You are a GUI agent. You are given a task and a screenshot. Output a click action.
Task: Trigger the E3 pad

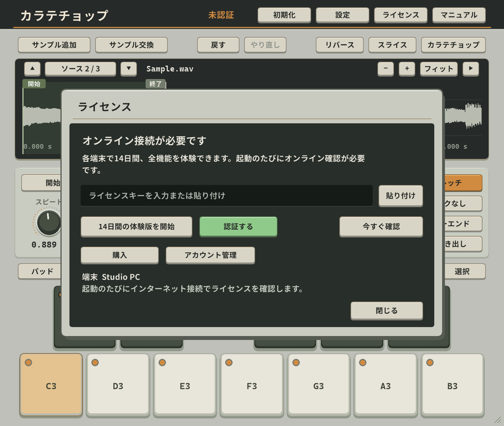(x=185, y=385)
